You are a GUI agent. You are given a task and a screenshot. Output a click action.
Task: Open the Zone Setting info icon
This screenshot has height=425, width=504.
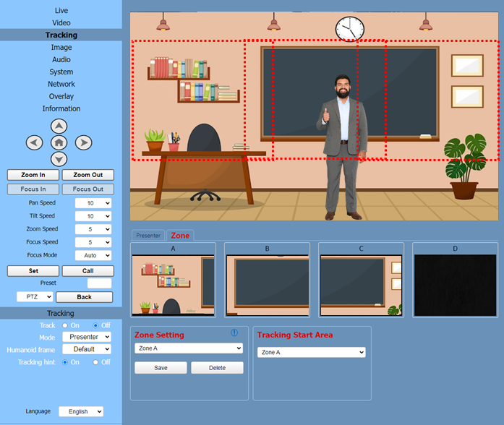234,332
